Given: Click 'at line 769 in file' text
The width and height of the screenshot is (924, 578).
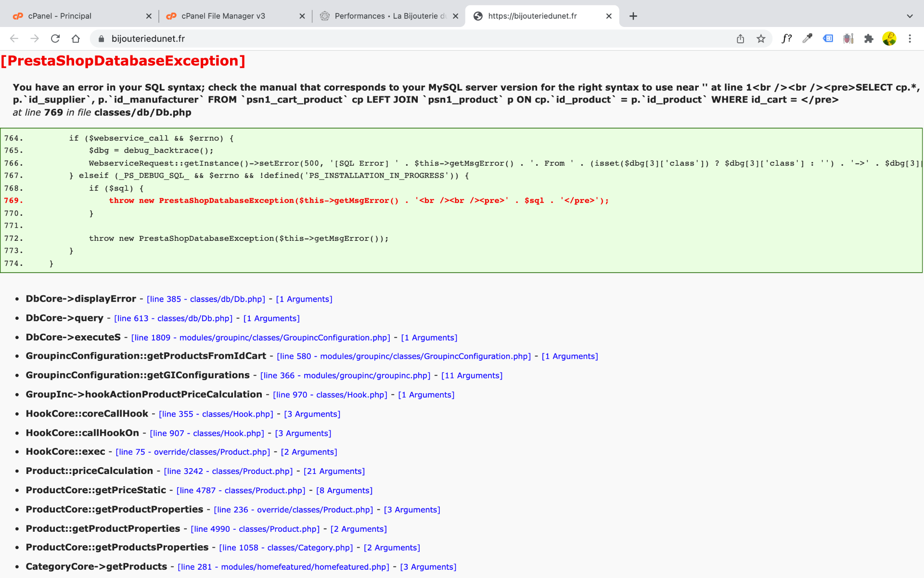Looking at the screenshot, I should click(x=51, y=112).
